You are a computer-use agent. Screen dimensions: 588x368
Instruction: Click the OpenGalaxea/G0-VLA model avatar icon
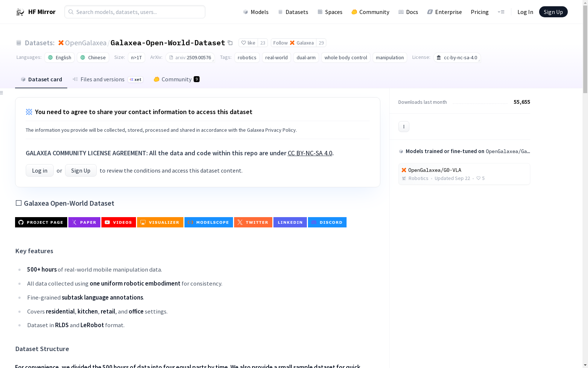pos(404,170)
